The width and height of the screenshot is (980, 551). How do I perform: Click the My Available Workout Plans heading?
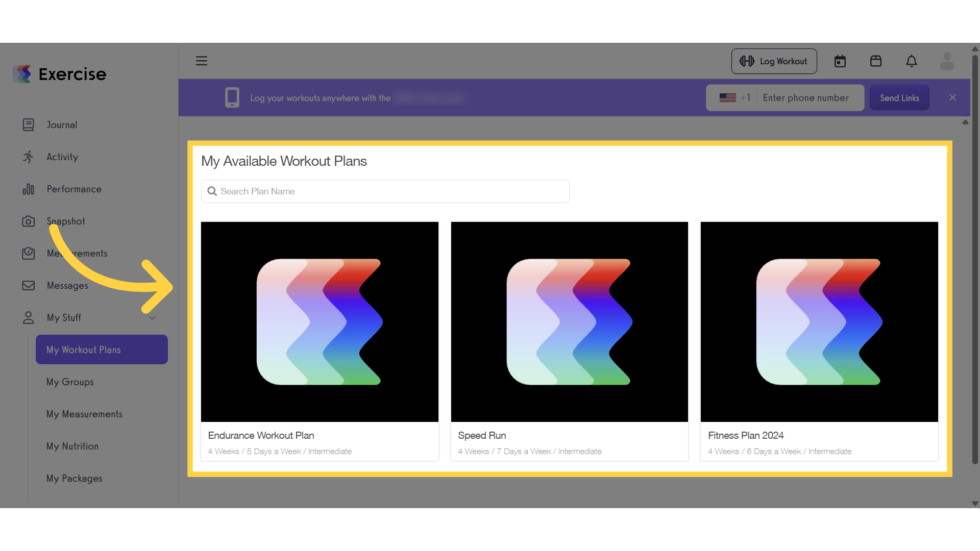284,161
